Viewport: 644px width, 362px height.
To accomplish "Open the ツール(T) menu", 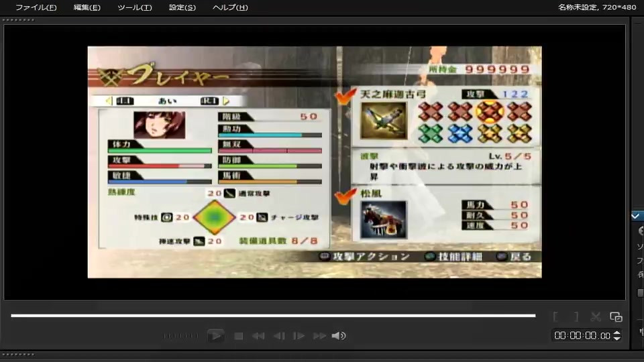I will click(x=135, y=7).
